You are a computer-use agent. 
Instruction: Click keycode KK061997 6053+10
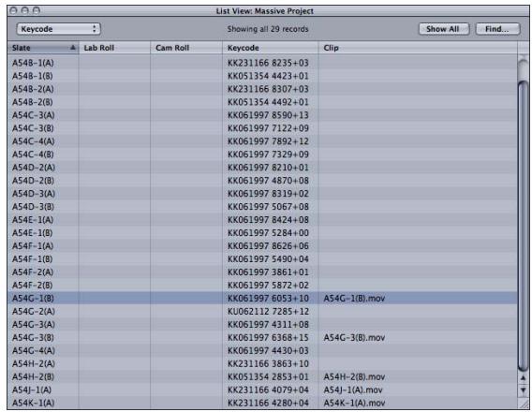coord(268,299)
